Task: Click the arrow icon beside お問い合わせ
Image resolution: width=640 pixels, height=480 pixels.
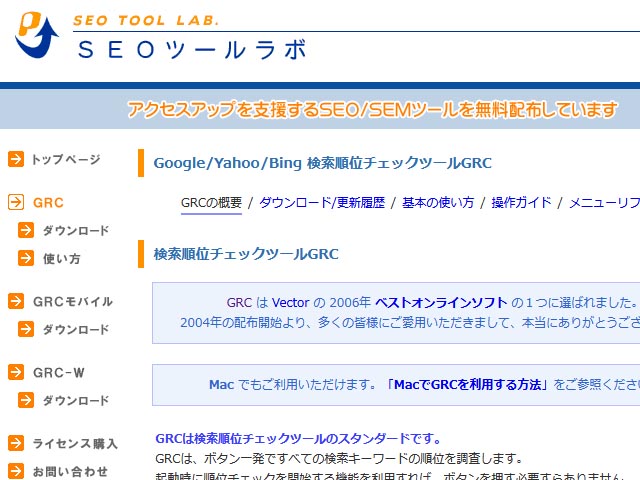Action: tap(16, 471)
